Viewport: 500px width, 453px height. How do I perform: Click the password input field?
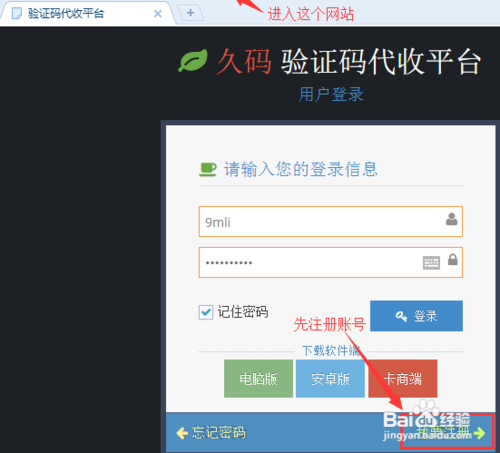331,262
